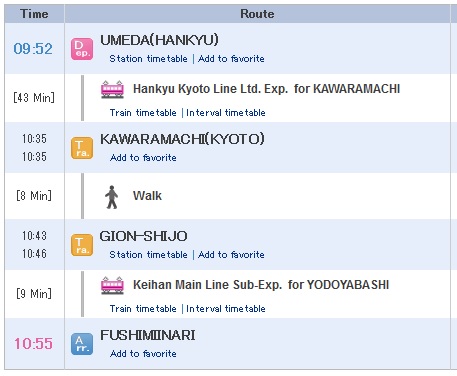Click the Route column header
The width and height of the screenshot is (457, 376).
[257, 14]
